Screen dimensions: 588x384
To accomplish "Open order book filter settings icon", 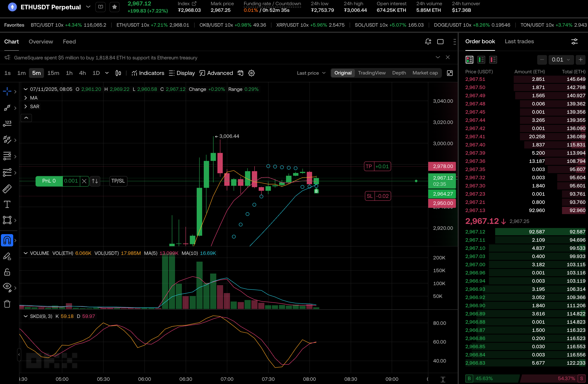I will point(574,41).
